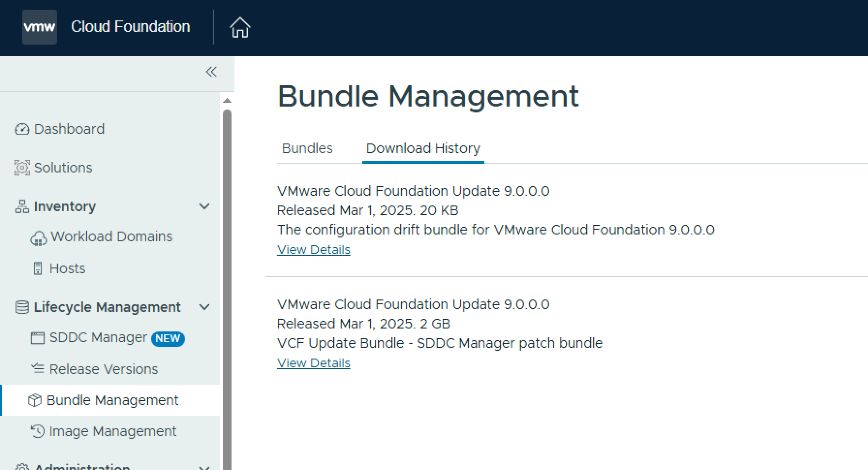868x470 pixels.
Task: Click the Bundle Management box icon
Action: click(x=34, y=400)
